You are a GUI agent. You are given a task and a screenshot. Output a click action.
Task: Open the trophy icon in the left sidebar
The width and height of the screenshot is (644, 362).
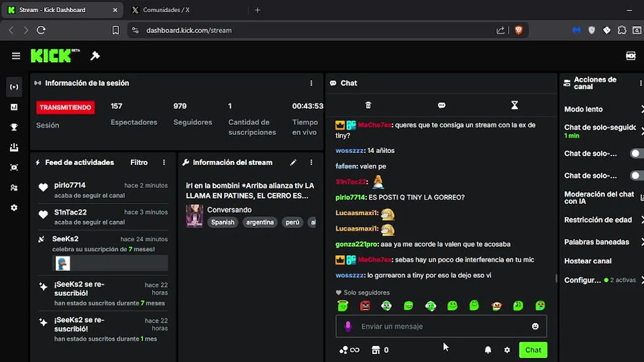(x=14, y=127)
